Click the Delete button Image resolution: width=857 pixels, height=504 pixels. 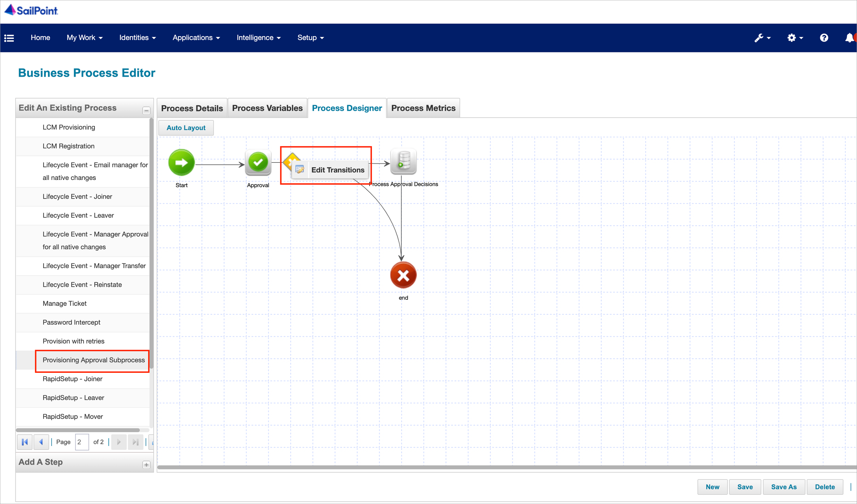(825, 487)
